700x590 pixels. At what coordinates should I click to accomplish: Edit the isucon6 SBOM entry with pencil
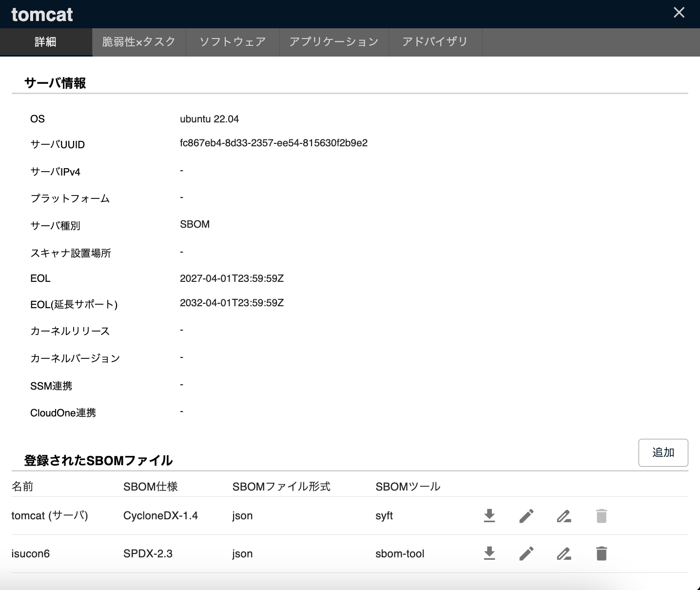tap(526, 553)
